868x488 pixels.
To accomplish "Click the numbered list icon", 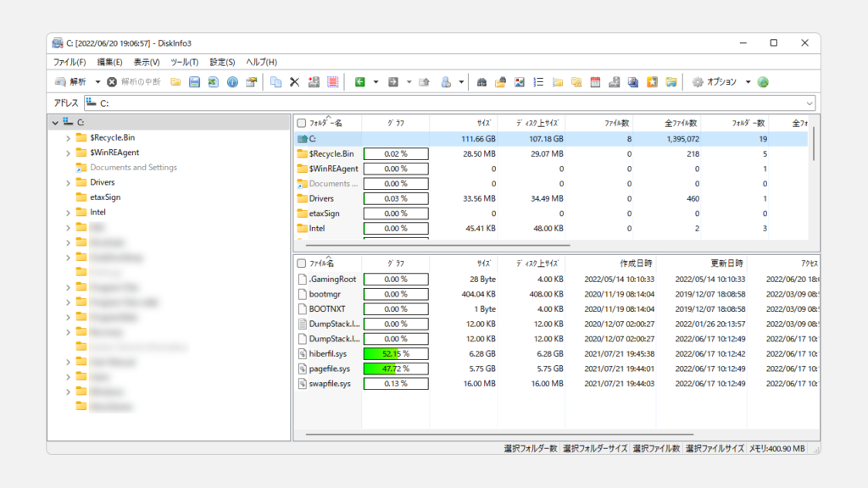I will tap(538, 82).
